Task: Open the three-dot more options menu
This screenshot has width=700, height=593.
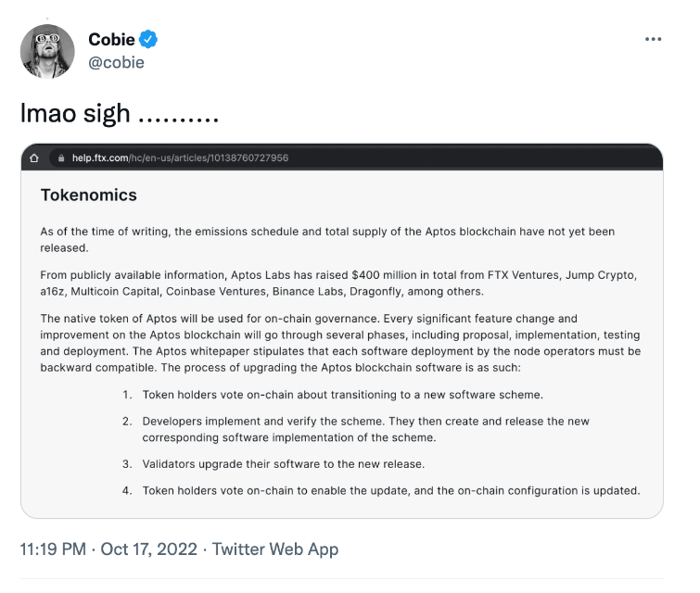Action: [x=653, y=39]
